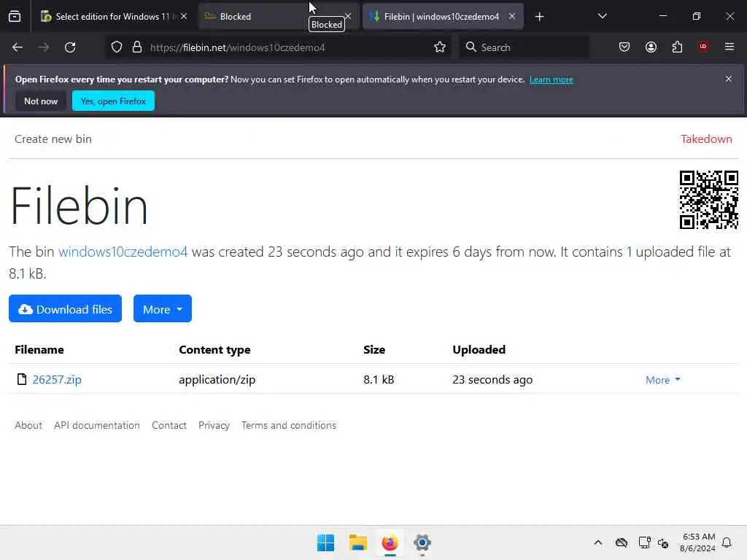List all tabs dropdown chevron
The width and height of the screenshot is (747, 560).
pyautogui.click(x=602, y=16)
